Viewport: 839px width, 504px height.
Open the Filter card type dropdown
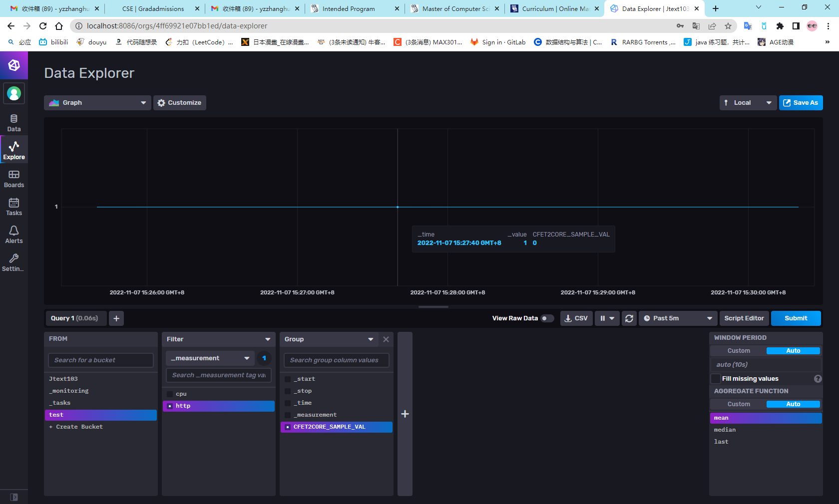(219, 339)
